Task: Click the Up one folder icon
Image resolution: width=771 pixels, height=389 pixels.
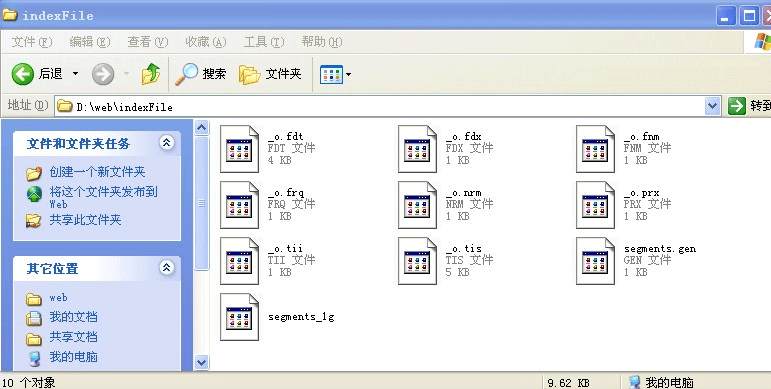Action: (151, 74)
